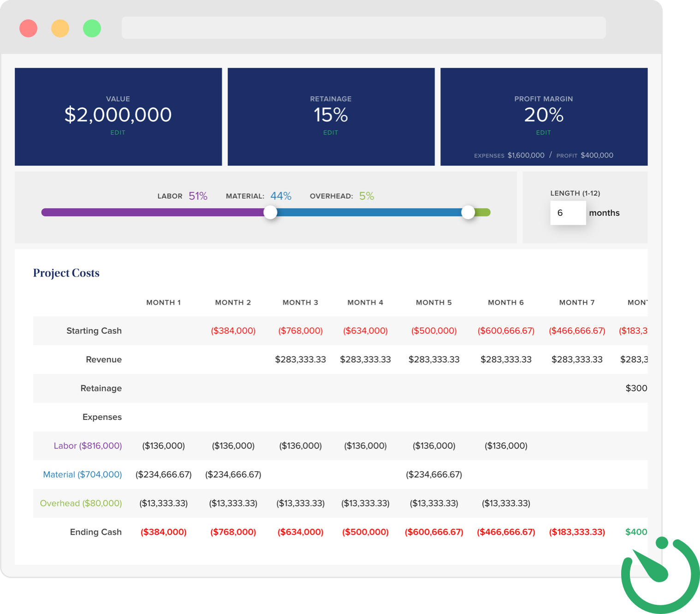
Task: Edit the 15% Retainage percentage
Action: (331, 132)
